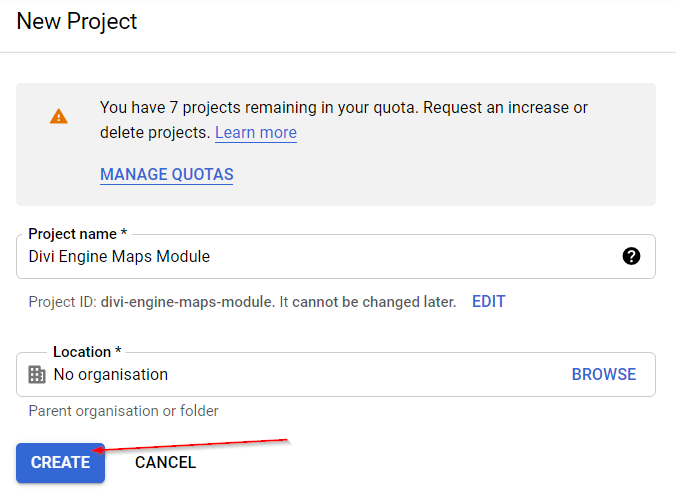Click the organisation building icon in Location

(37, 375)
